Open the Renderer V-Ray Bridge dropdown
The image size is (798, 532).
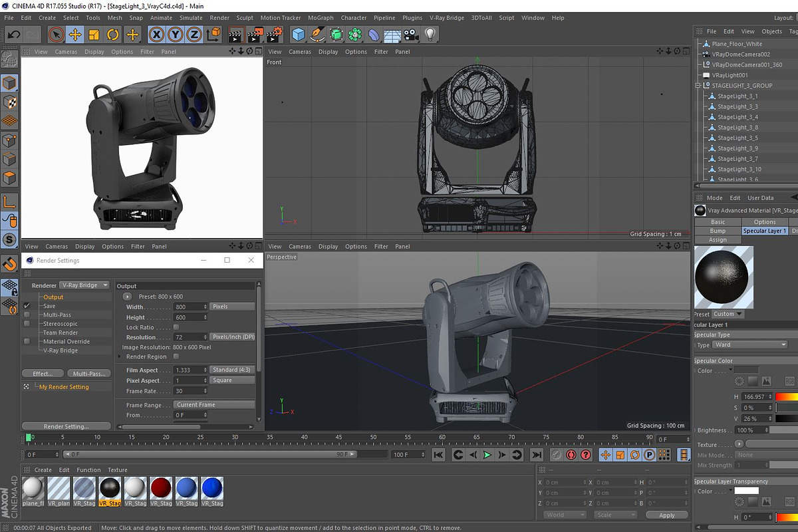point(84,285)
